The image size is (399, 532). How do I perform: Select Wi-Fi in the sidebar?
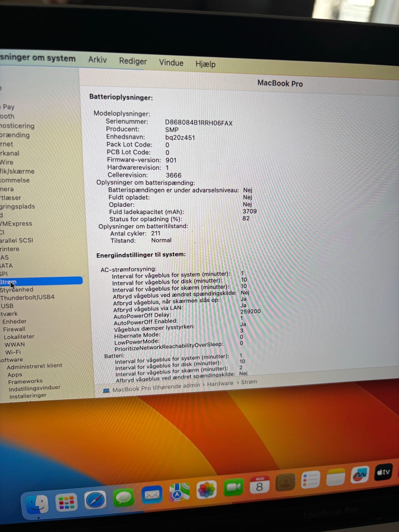13,352
